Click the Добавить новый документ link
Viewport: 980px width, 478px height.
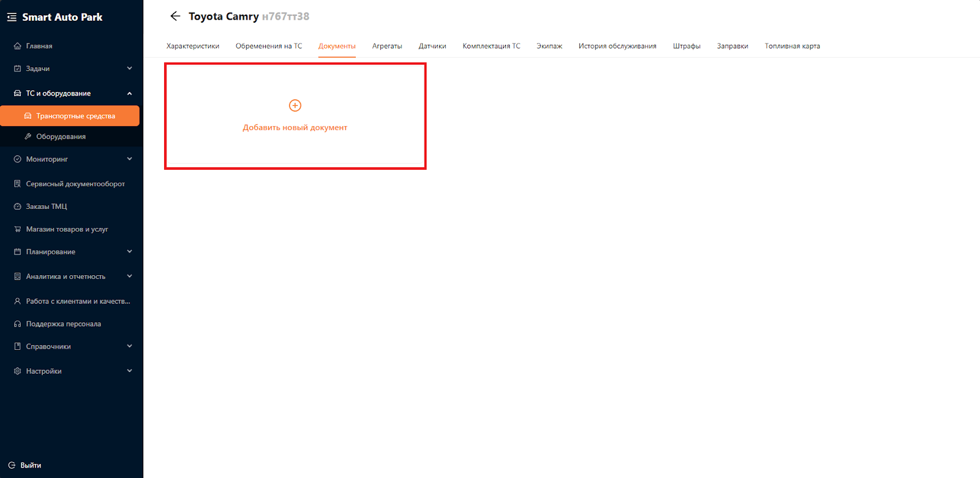coord(295,127)
